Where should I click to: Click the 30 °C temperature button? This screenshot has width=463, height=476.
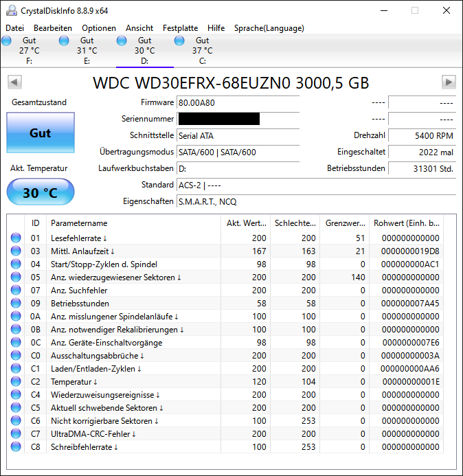(x=41, y=192)
